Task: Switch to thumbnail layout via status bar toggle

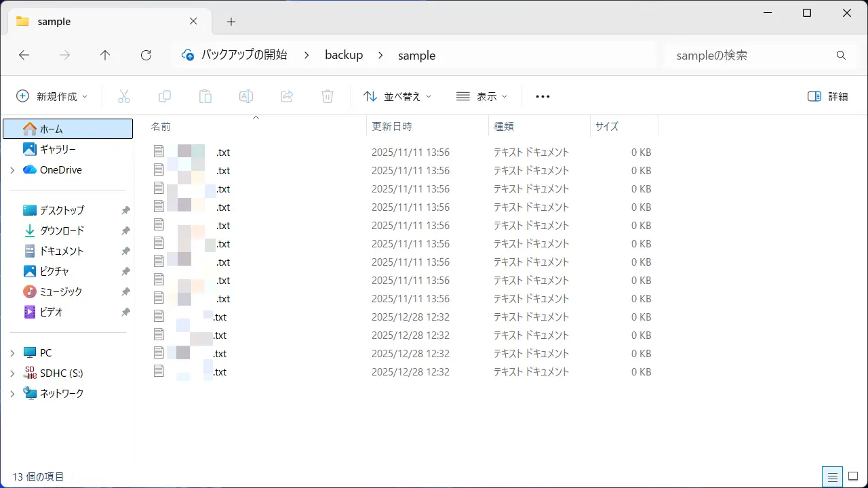Action: pos(852,476)
